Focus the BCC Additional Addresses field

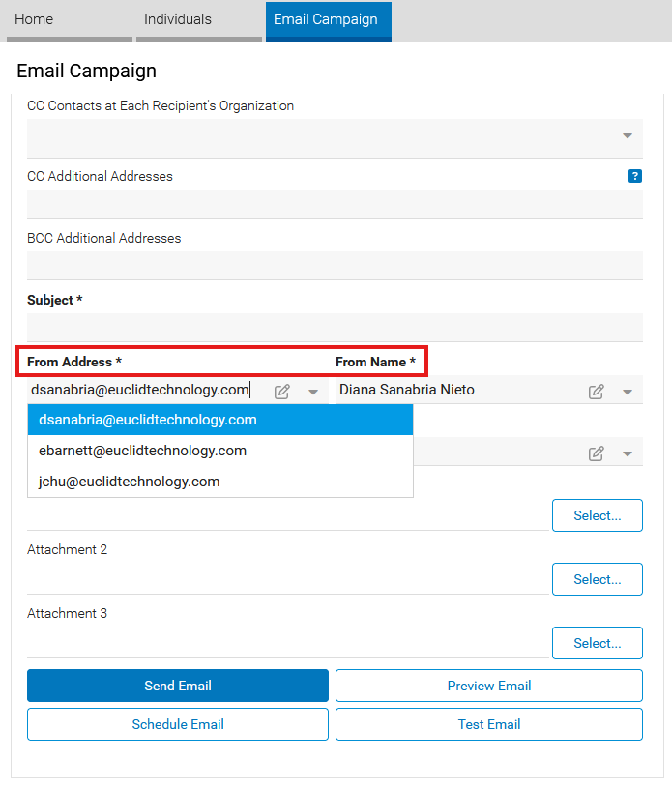coord(335,266)
